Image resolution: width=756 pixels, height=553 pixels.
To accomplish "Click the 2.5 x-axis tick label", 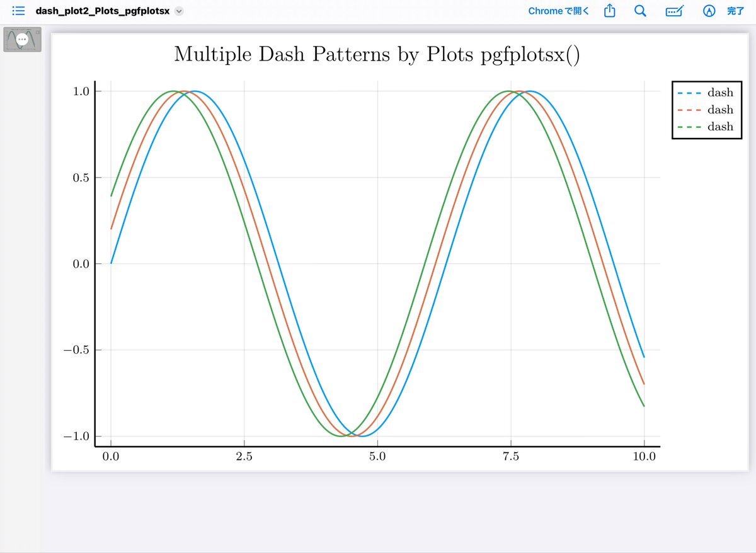I will click(x=244, y=457).
